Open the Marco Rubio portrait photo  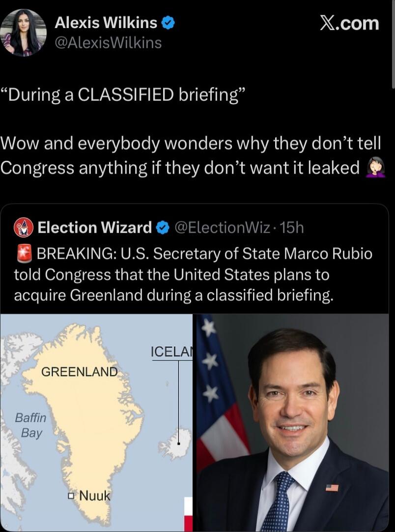tap(293, 423)
